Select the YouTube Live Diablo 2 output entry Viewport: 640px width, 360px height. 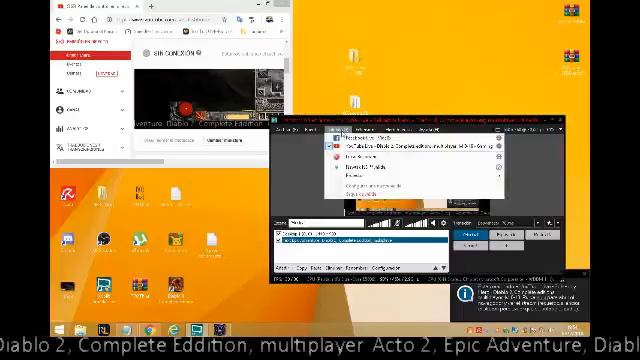point(419,146)
